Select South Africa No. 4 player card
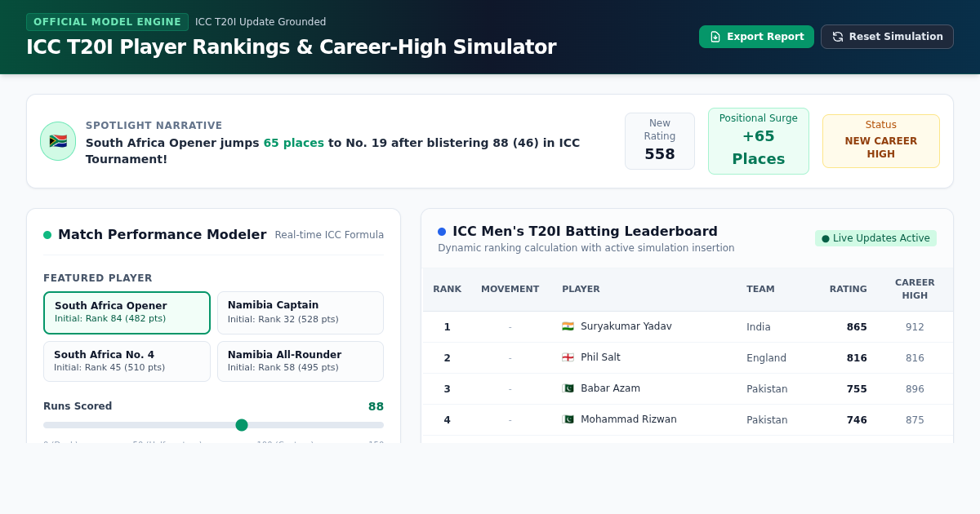Screen dimensions: 980x514 pos(127,361)
